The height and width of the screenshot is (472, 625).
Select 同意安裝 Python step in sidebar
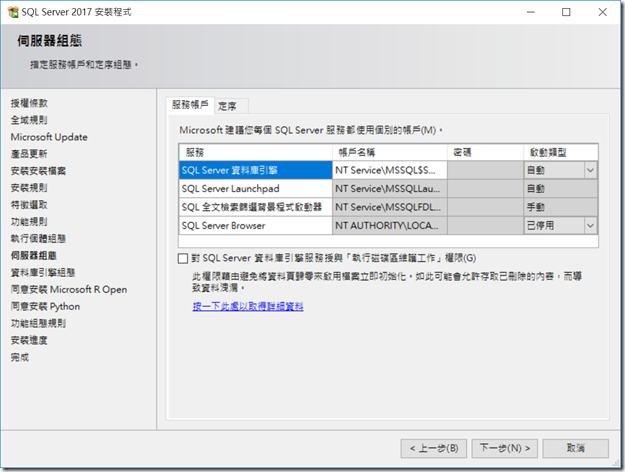click(45, 307)
